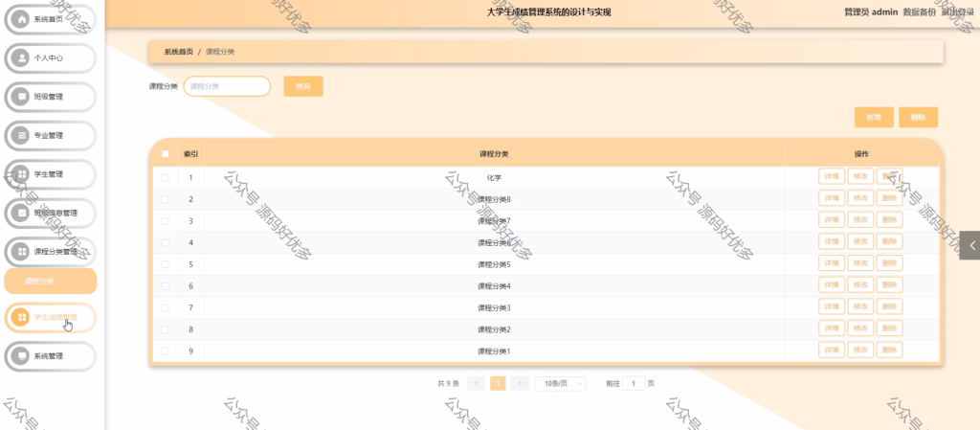Click 修改 for the 课程分类3 row
This screenshot has height=430, width=980.
(860, 306)
